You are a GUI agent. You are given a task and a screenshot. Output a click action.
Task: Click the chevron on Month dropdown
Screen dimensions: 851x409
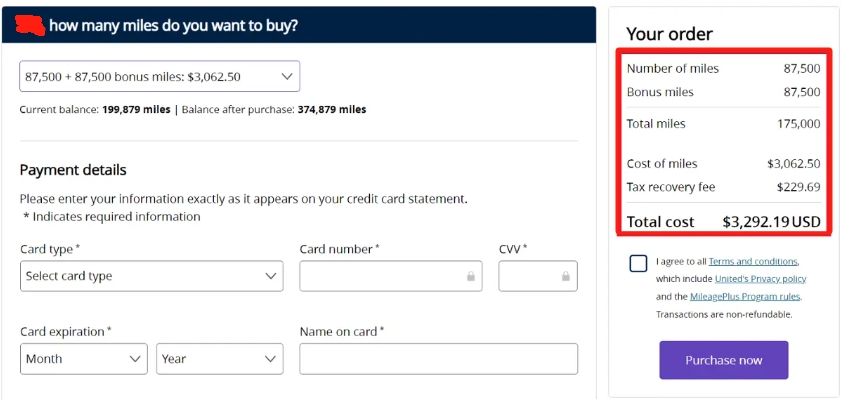pos(135,359)
